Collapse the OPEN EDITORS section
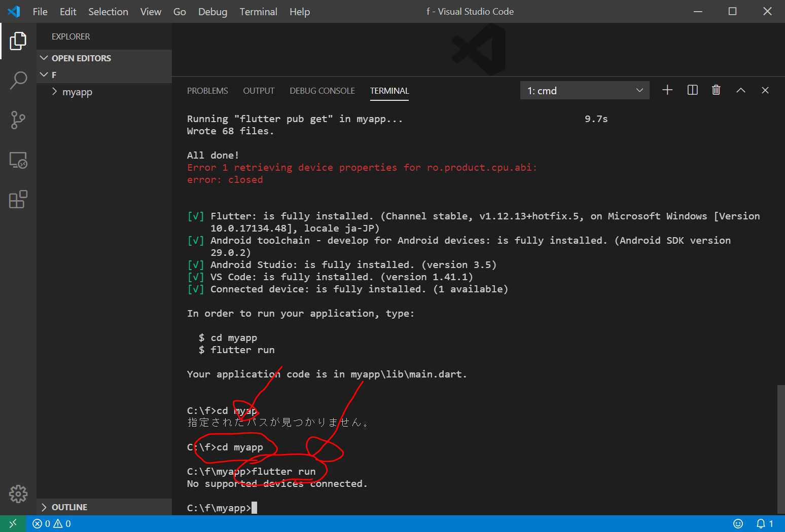Screen dimensions: 785x532 point(104,58)
